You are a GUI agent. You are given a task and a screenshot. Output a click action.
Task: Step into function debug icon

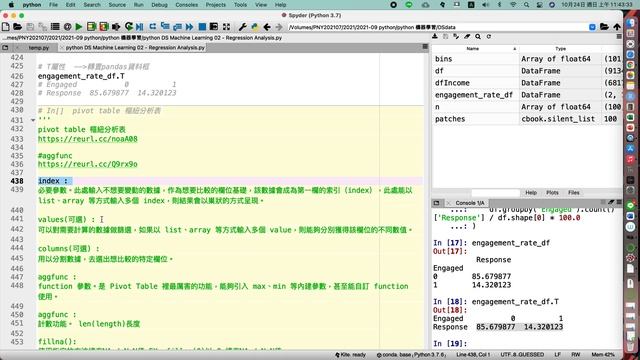165,27
